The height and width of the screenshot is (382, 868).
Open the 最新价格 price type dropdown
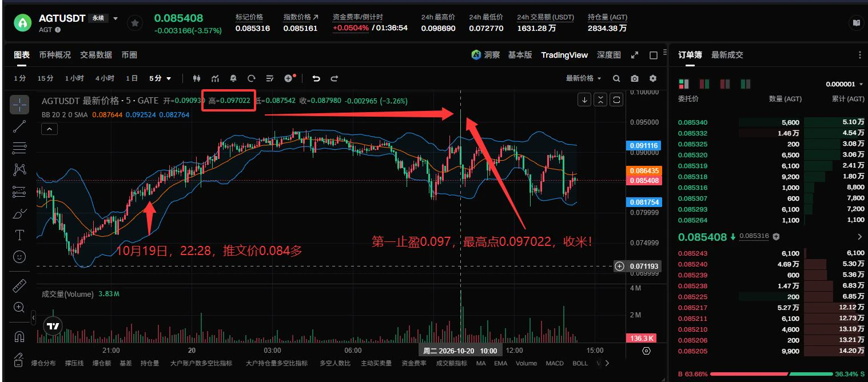point(583,78)
